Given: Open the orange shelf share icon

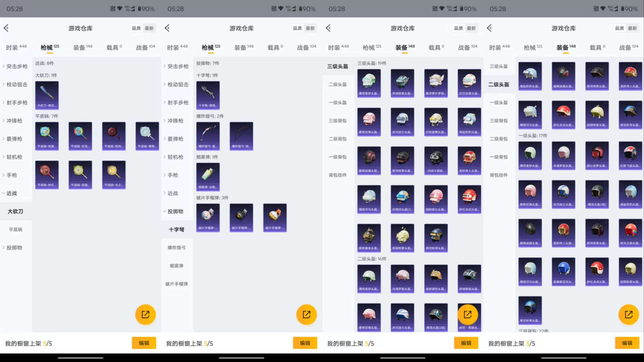Looking at the screenshot, I should [145, 314].
